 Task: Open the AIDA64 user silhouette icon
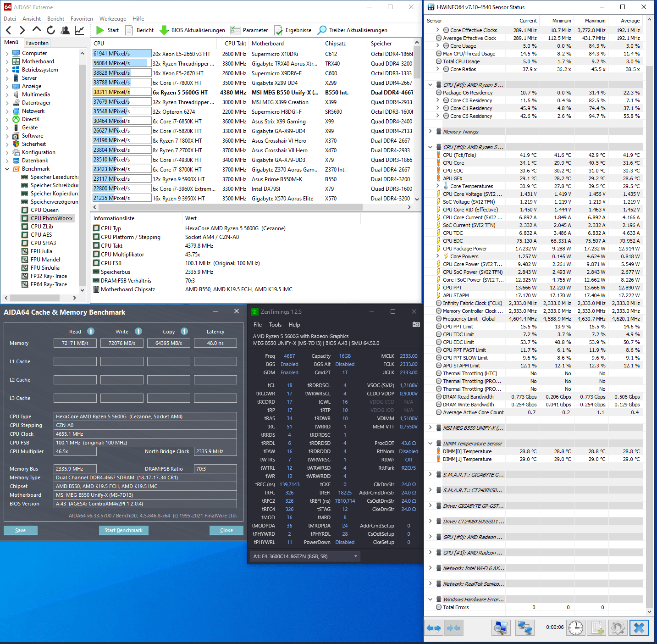[x=65, y=30]
